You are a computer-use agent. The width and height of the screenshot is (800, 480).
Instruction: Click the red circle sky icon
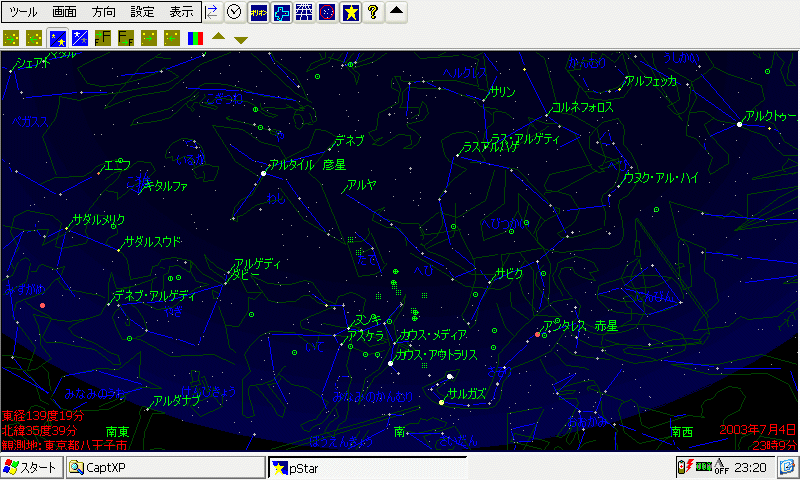pyautogui.click(x=327, y=12)
